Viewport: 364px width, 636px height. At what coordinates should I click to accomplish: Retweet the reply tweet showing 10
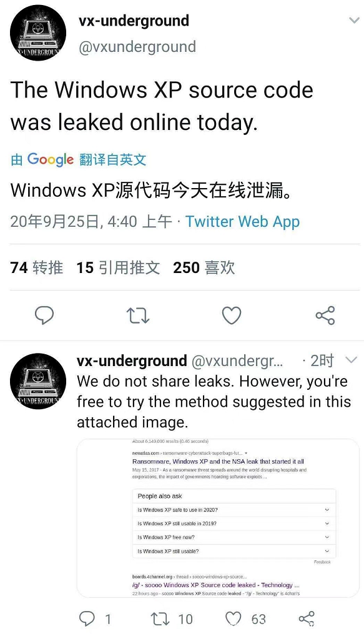click(x=159, y=619)
